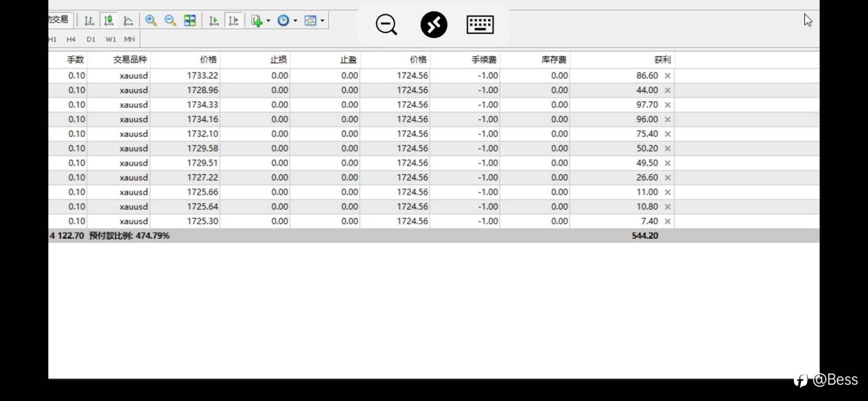Open the on-screen keyboard icon
Screen dimensions: 868x401
[480, 25]
